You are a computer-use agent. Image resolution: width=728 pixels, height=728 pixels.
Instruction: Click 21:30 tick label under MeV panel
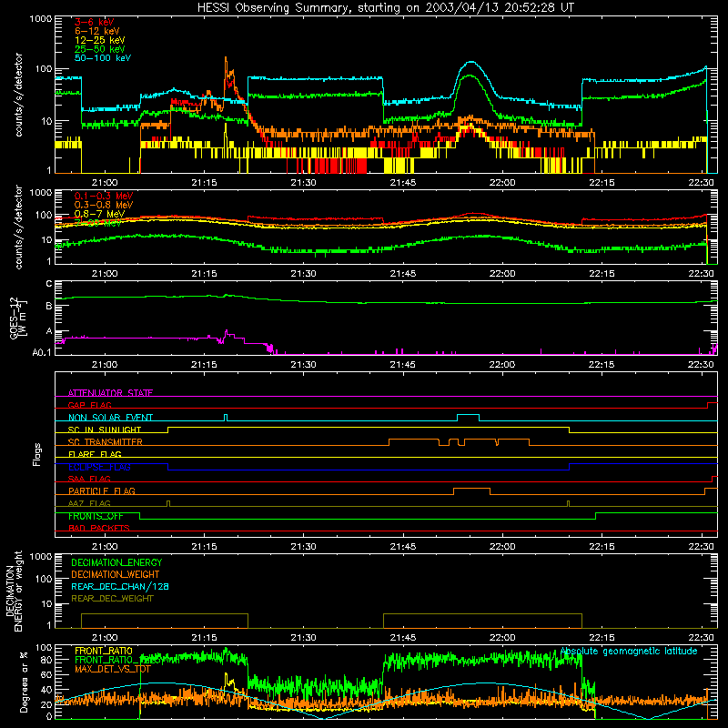pyautogui.click(x=303, y=274)
